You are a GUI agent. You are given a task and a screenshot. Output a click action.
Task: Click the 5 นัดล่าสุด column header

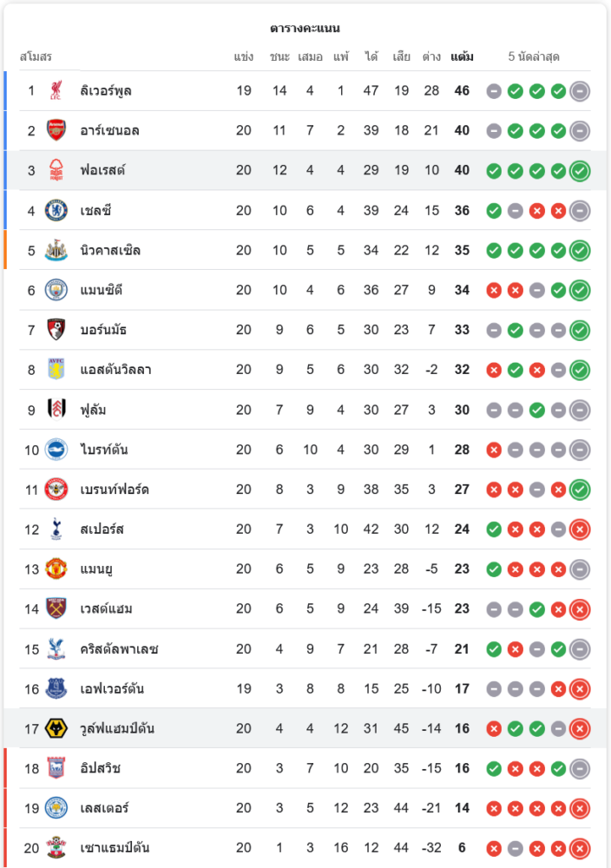click(x=534, y=57)
